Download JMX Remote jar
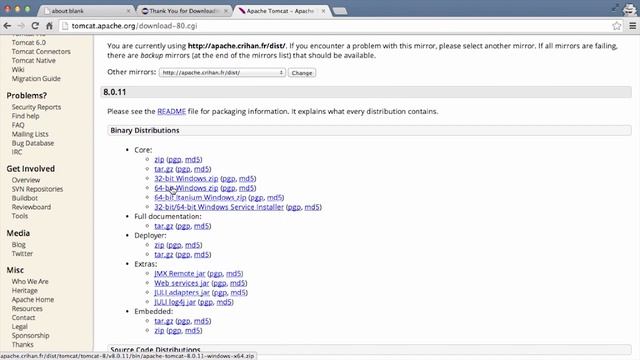This screenshot has width=640, height=360. (x=180, y=273)
